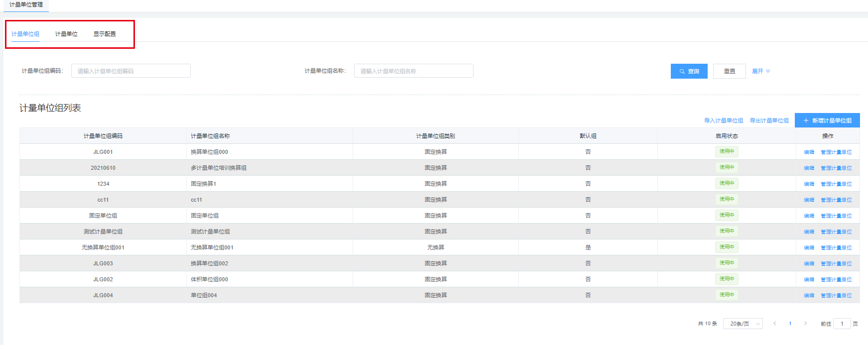Click 管理计量单位 for row 20210610

point(836,168)
